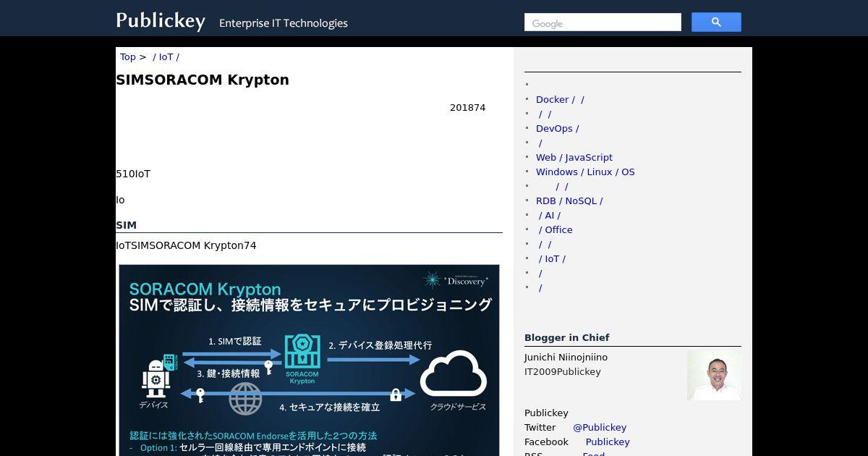
Task: Click the Junichi Niino profile photo
Action: tap(714, 375)
